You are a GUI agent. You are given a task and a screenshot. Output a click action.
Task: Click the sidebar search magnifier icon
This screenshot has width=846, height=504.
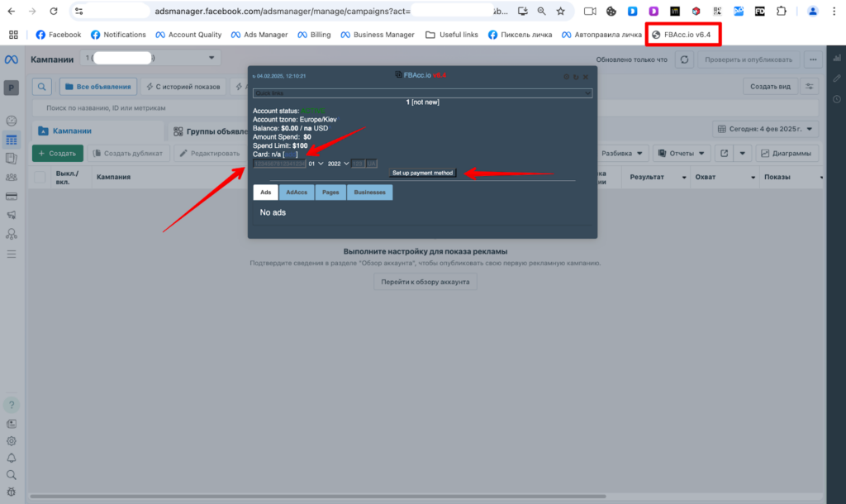pyautogui.click(x=12, y=475)
